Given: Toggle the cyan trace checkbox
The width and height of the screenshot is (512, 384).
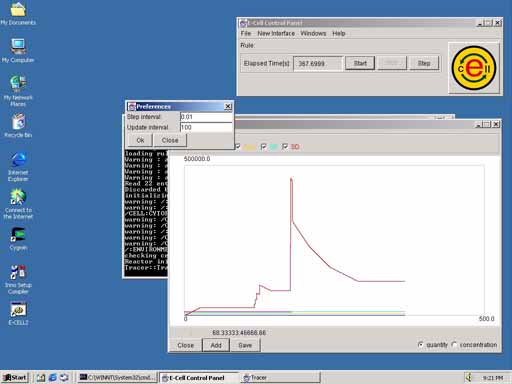Looking at the screenshot, I should tap(263, 146).
